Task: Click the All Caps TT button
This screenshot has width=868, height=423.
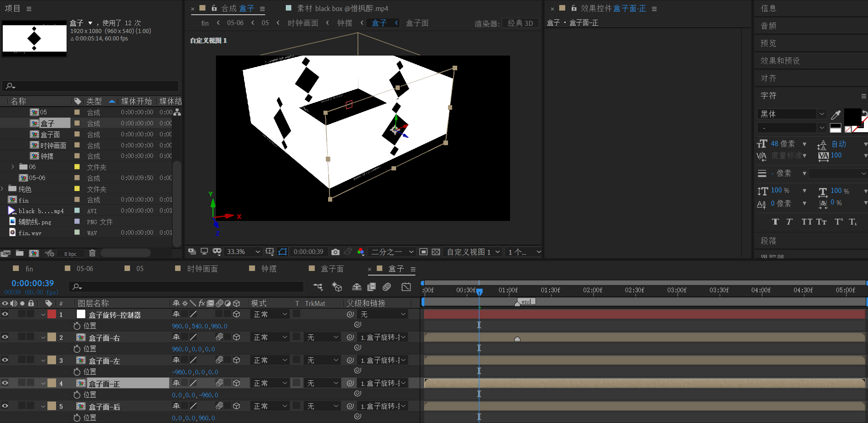Action: [807, 222]
